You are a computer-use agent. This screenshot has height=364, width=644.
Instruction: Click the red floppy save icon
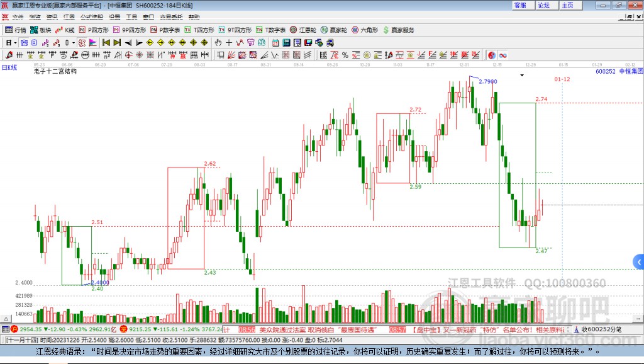click(x=308, y=43)
